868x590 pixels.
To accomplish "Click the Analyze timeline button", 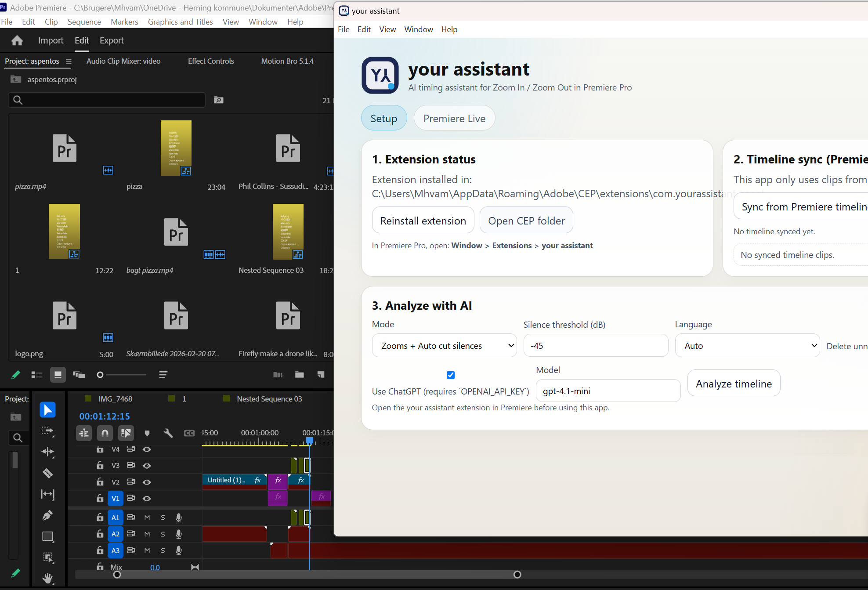I will (734, 383).
